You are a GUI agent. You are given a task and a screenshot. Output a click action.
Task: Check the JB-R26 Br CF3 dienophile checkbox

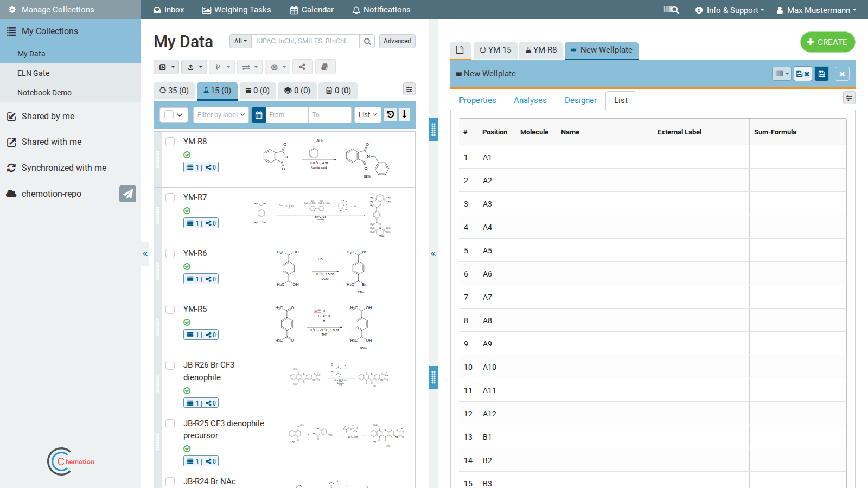170,365
